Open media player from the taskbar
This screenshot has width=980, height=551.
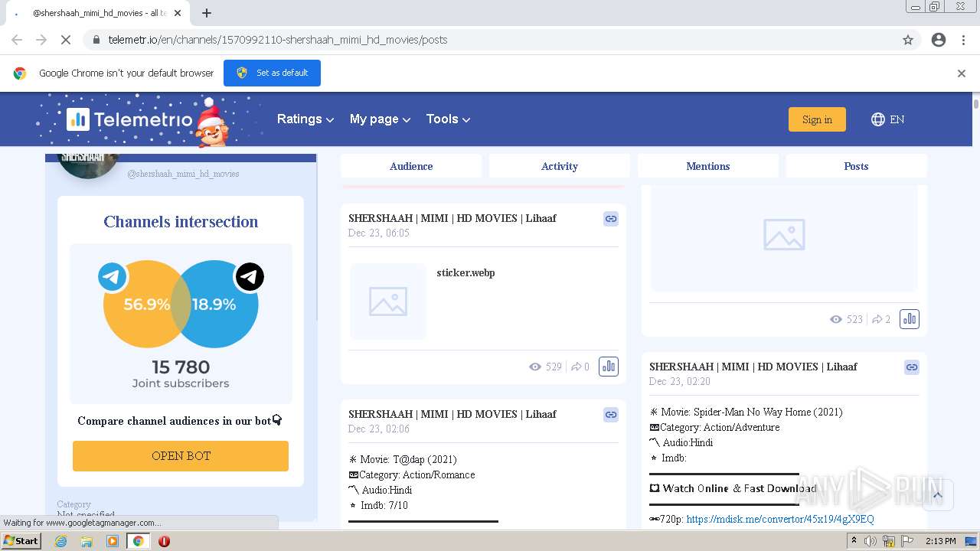click(x=113, y=541)
